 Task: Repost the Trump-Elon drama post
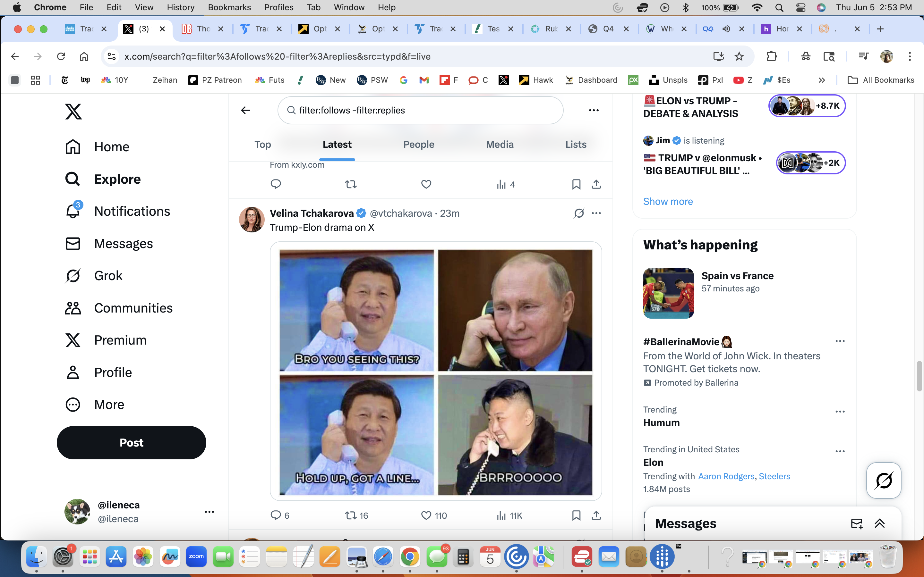pos(350,515)
